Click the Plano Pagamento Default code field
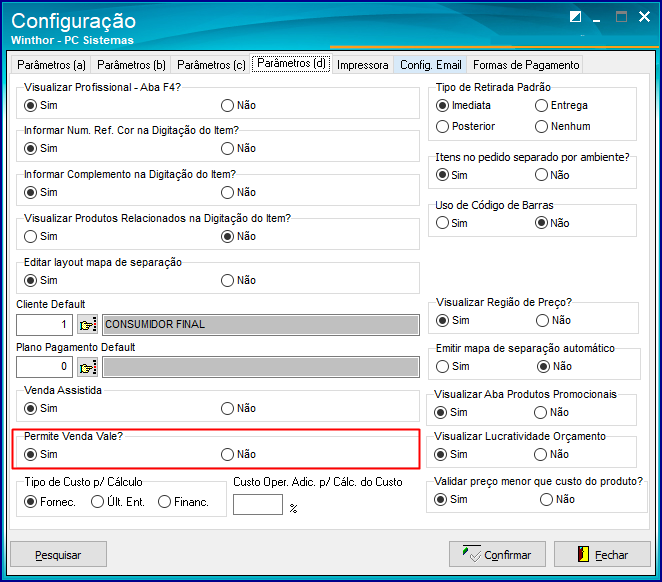The height and width of the screenshot is (582, 662). pos(44,367)
